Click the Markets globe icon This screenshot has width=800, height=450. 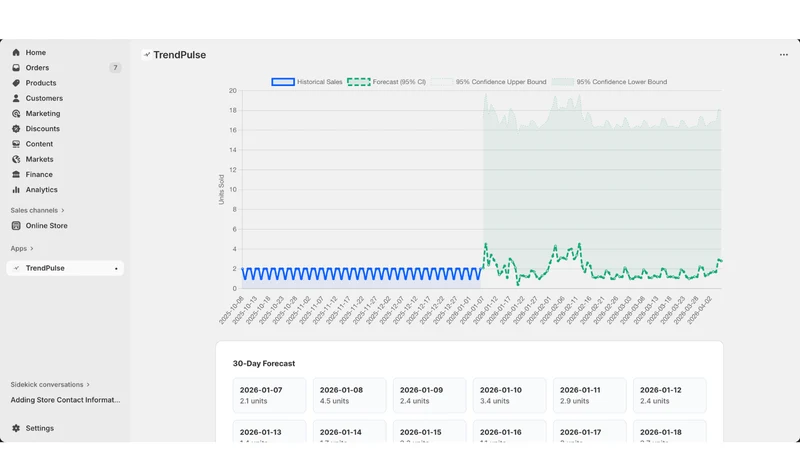(16, 160)
